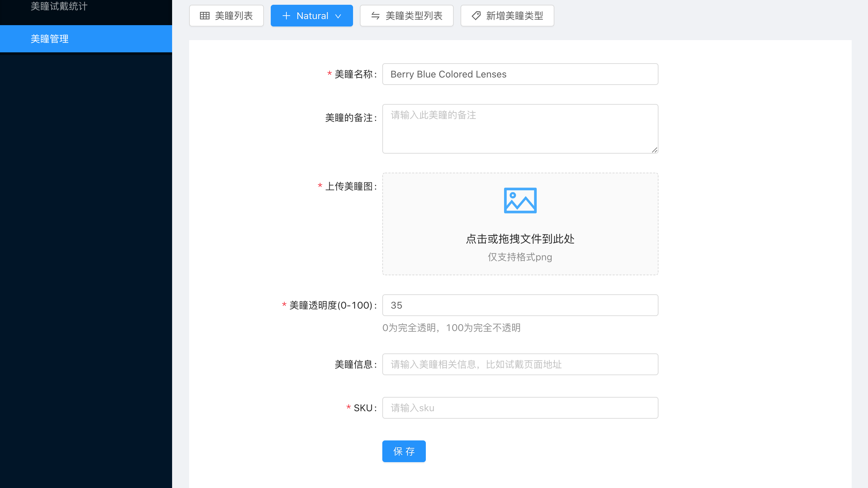Select 美瞳管理 in the sidebar
This screenshot has width=868, height=488.
(50, 39)
